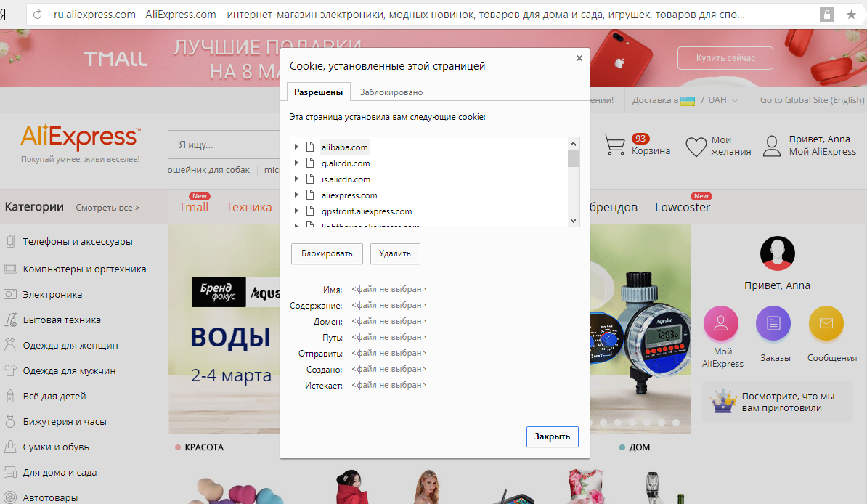Open the yellow Сообщения envelope icon

click(x=826, y=323)
